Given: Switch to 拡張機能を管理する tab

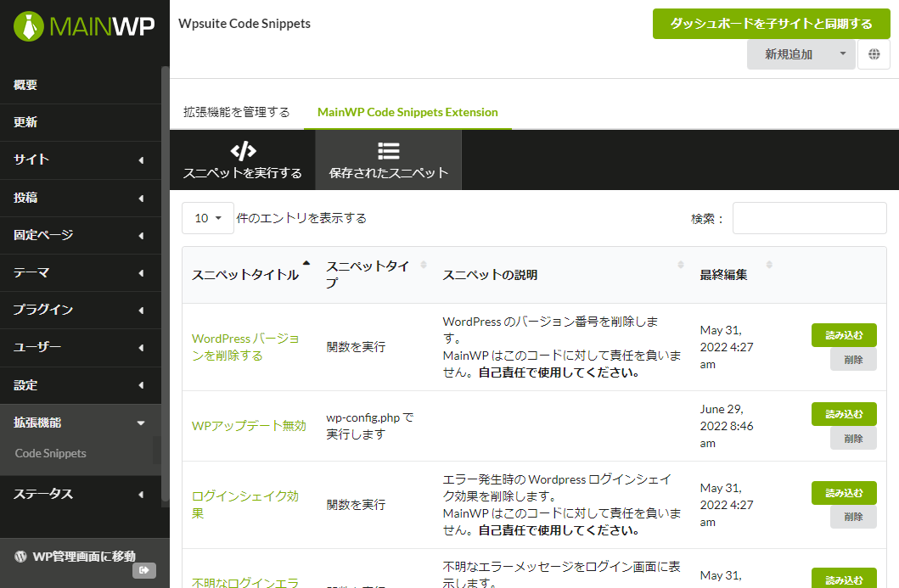Looking at the screenshot, I should click(x=237, y=112).
